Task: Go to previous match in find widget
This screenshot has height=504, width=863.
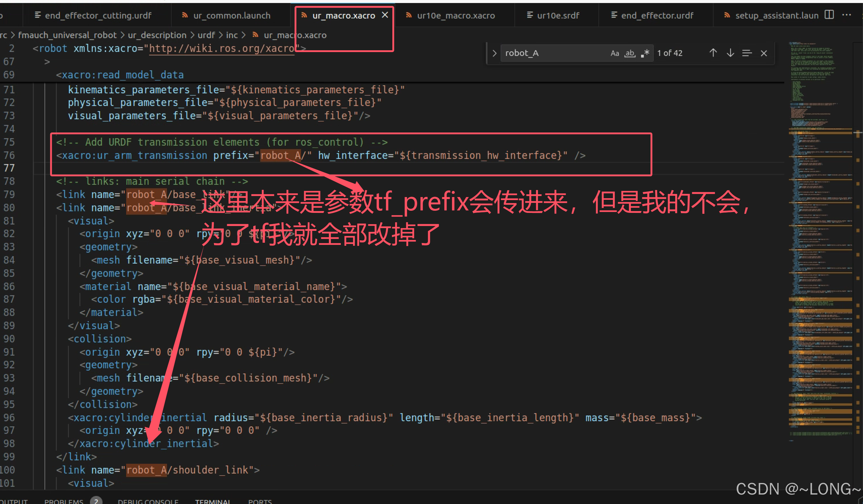Action: point(713,53)
